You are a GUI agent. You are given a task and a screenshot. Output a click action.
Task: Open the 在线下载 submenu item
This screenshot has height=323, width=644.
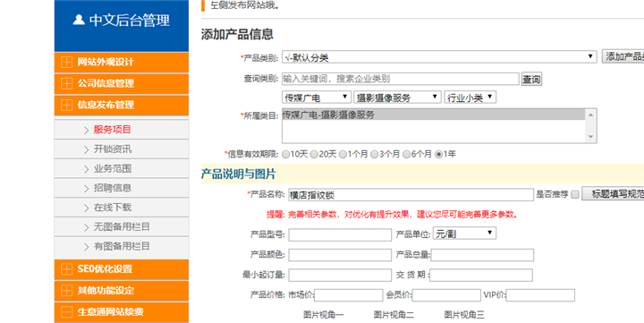pyautogui.click(x=122, y=208)
